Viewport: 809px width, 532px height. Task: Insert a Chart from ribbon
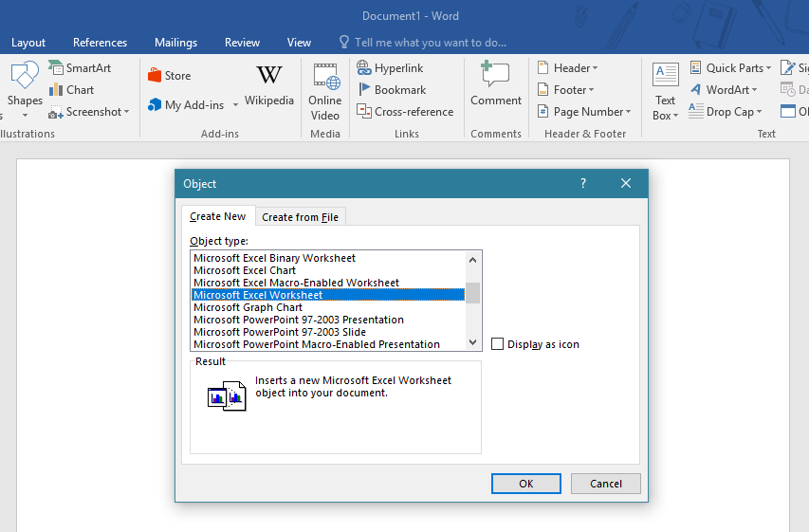click(x=72, y=90)
